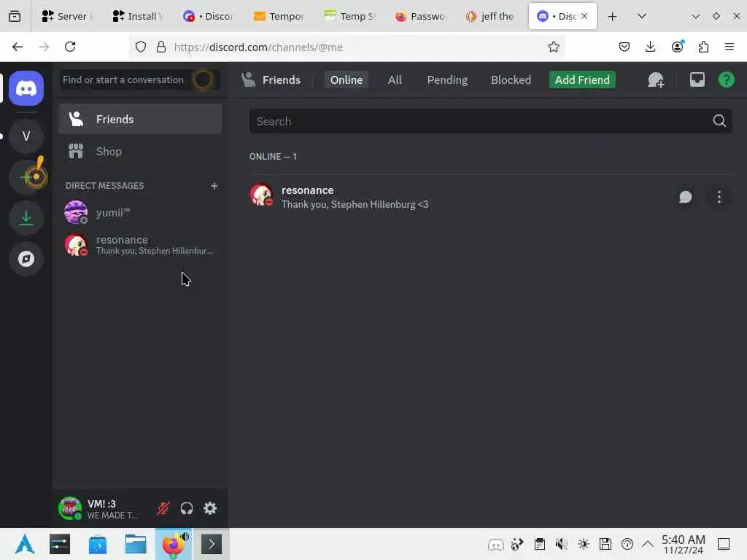Open Download Apps icon in server sidebar
Viewport: 747px width, 560px height.
(x=26, y=217)
